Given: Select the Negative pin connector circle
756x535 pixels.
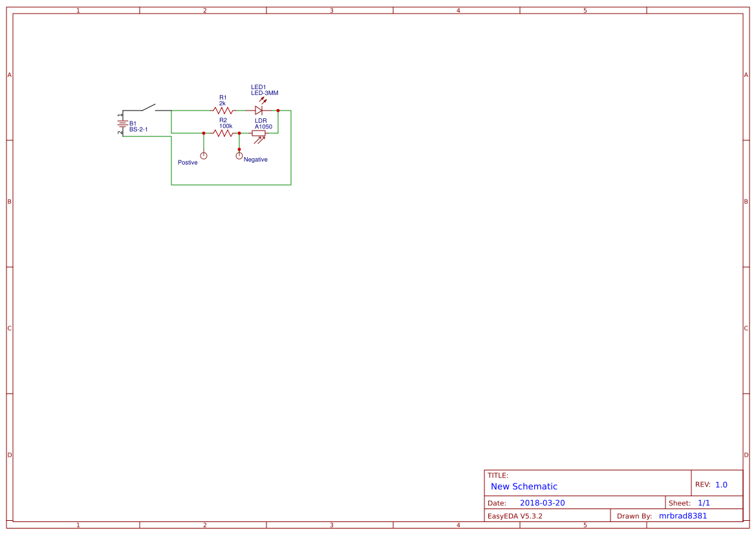Looking at the screenshot, I should (x=239, y=155).
